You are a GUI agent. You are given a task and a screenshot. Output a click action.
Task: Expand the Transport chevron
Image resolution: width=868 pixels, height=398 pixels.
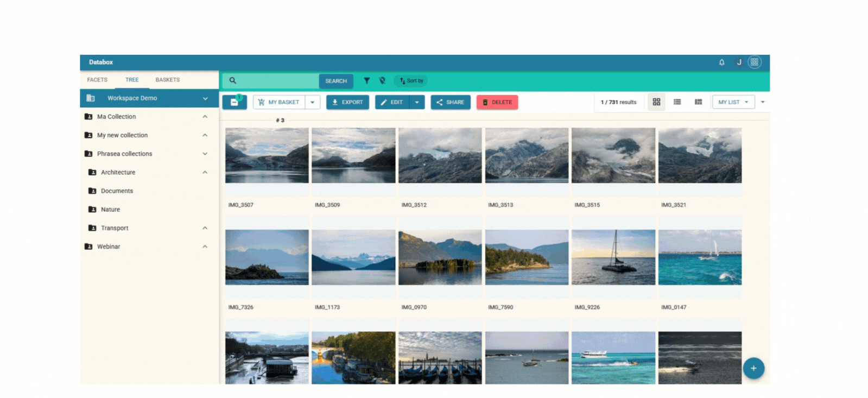(x=205, y=228)
